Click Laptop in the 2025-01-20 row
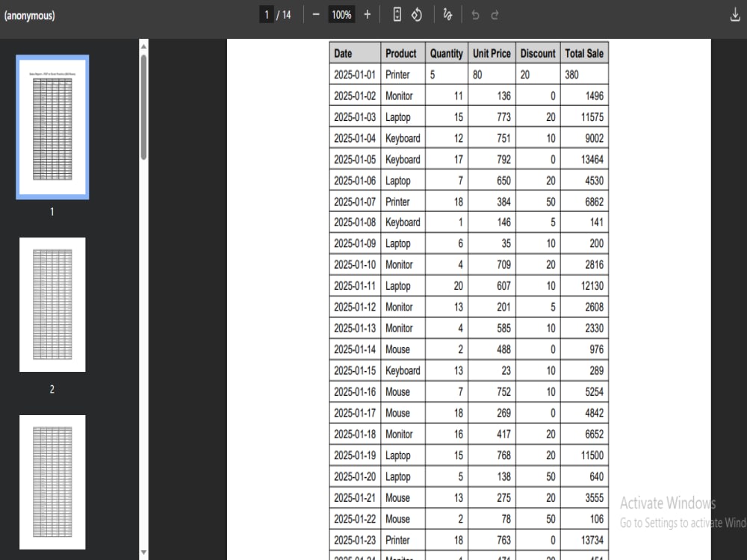Viewport: 747px width, 560px height. [x=403, y=476]
